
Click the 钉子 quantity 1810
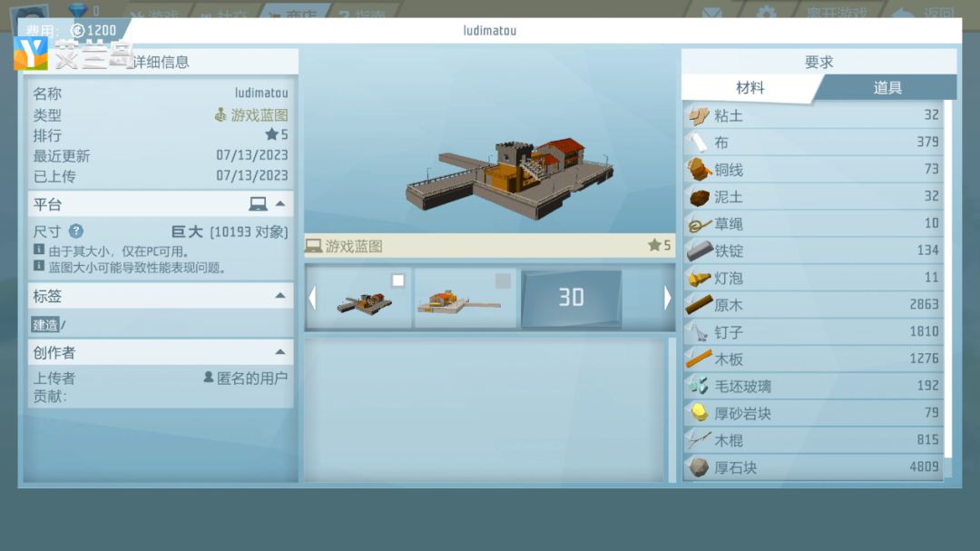click(924, 331)
